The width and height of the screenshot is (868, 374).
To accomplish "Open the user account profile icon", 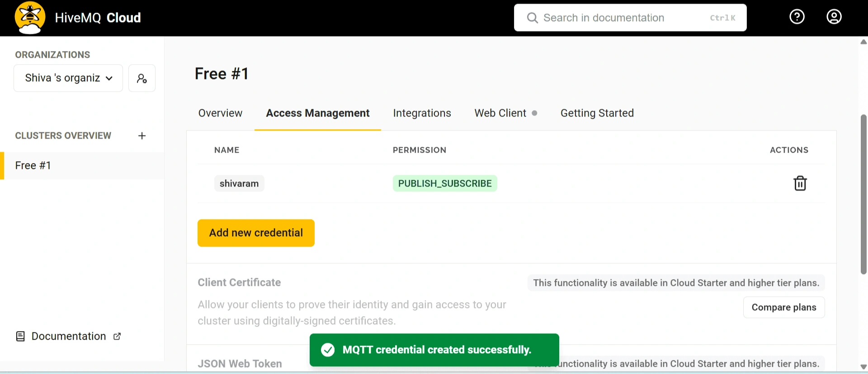I will tap(834, 17).
